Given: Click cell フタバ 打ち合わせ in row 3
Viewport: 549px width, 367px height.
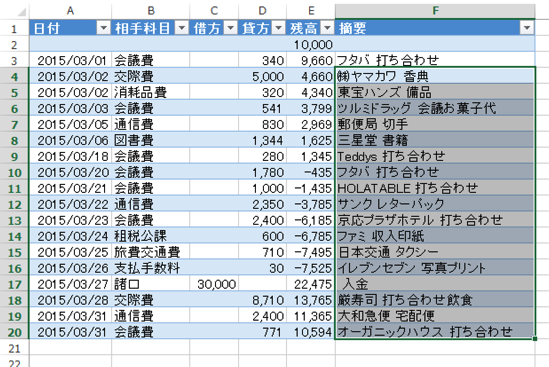Looking at the screenshot, I should [435, 60].
